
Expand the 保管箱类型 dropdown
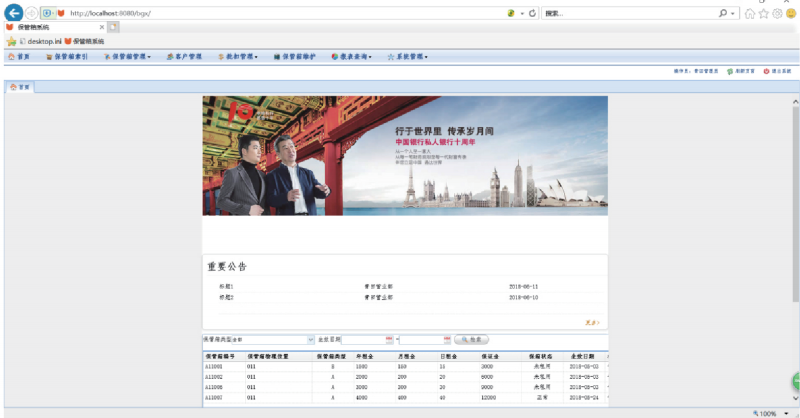[310, 340]
